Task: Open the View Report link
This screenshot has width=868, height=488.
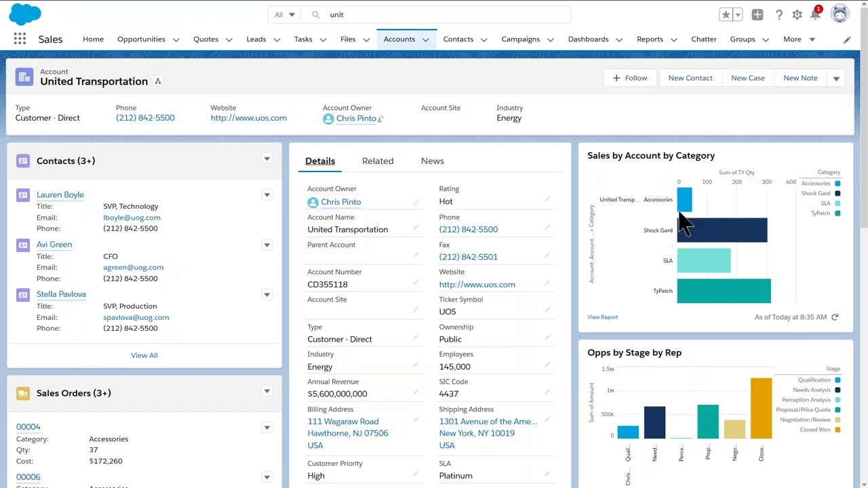Action: click(602, 317)
